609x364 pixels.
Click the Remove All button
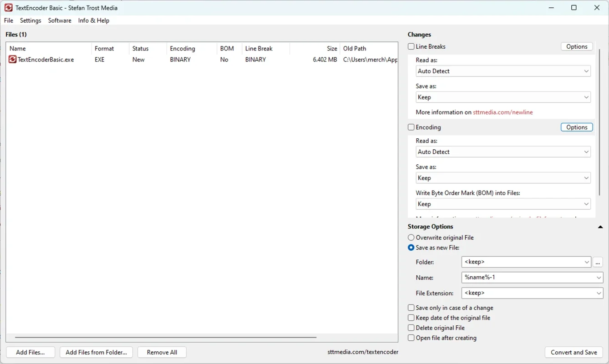(x=162, y=352)
